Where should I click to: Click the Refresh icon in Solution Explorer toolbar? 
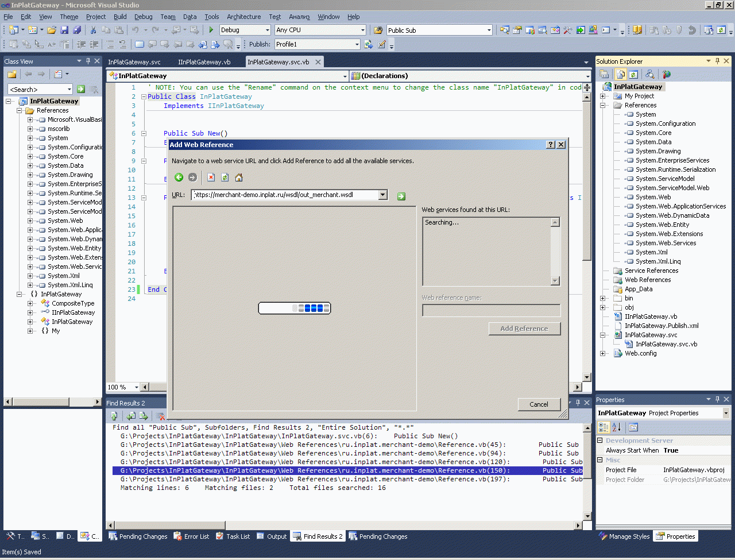pos(633,74)
